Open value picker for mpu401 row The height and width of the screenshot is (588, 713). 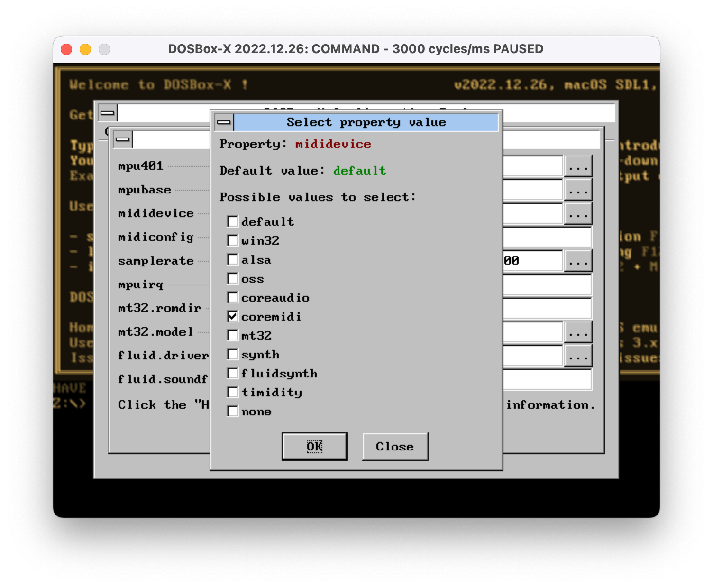(578, 167)
